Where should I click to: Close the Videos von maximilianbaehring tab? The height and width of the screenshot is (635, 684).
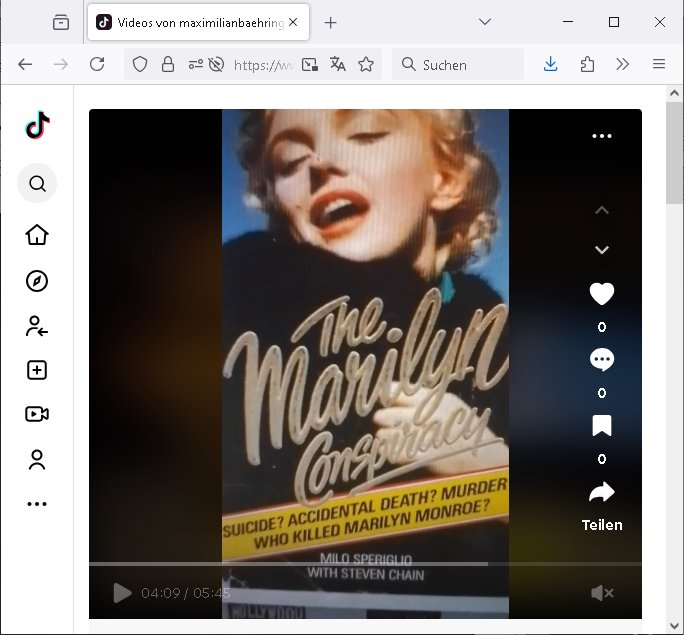point(293,22)
